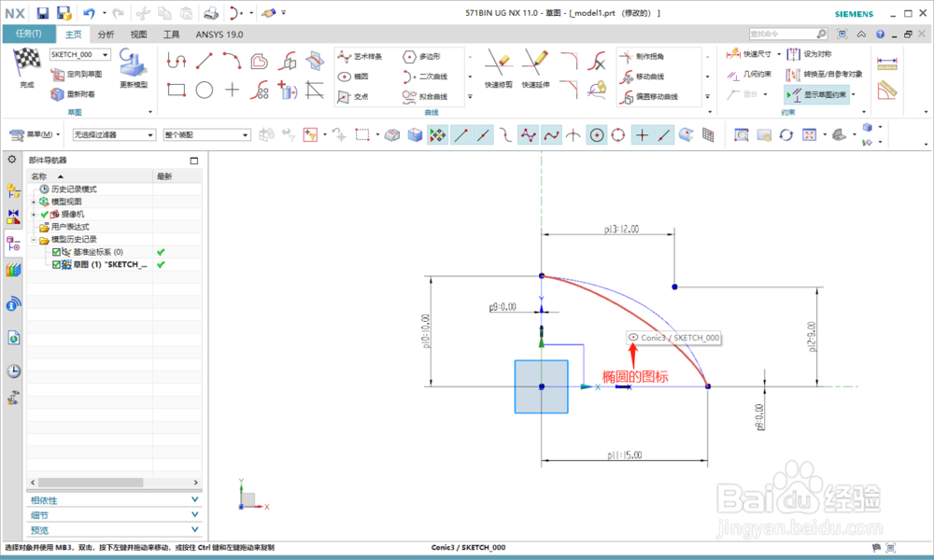This screenshot has width=934, height=560.
Task: Toggle quadrant point snap option
Action: (618, 135)
